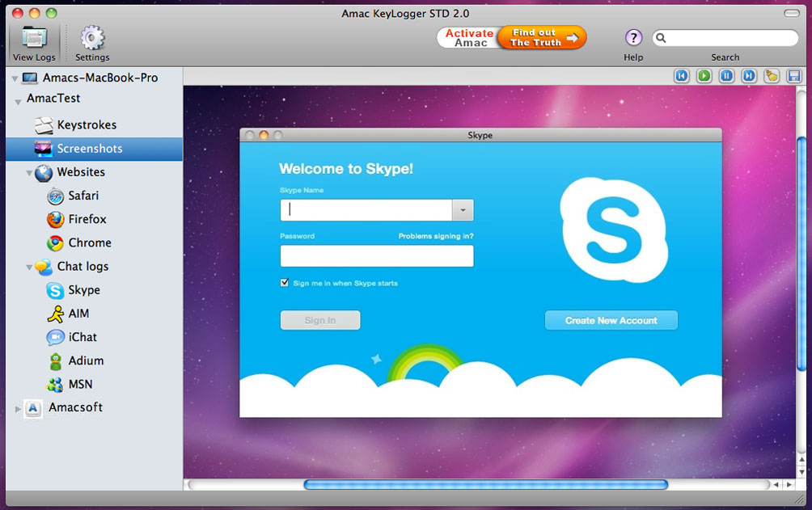The height and width of the screenshot is (510, 812).
Task: Pause the screenshot slideshow
Action: tap(726, 76)
